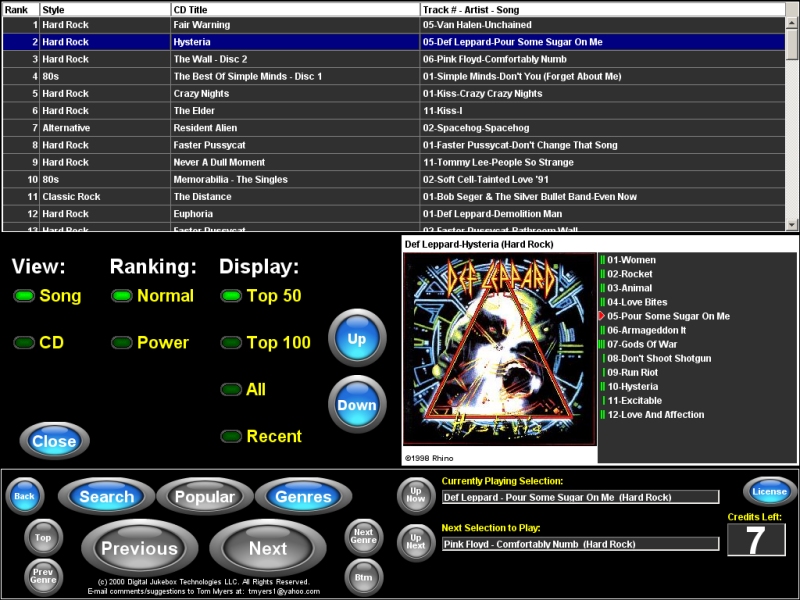Click the round blue Up button
Image resolution: width=800 pixels, height=600 pixels.
tap(357, 338)
